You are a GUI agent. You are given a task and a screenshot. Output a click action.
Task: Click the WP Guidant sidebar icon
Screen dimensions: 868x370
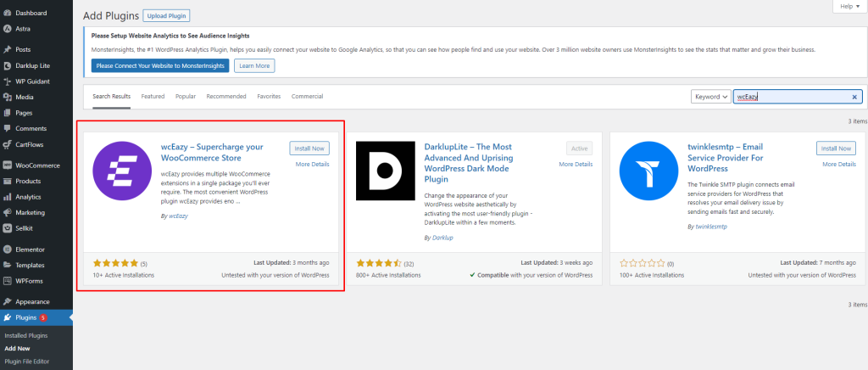coord(7,81)
